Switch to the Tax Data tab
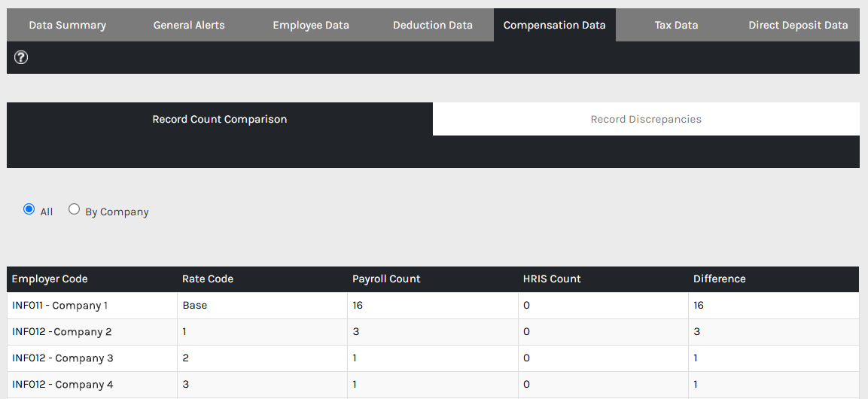Screen dimensions: 868x399 pos(677,25)
